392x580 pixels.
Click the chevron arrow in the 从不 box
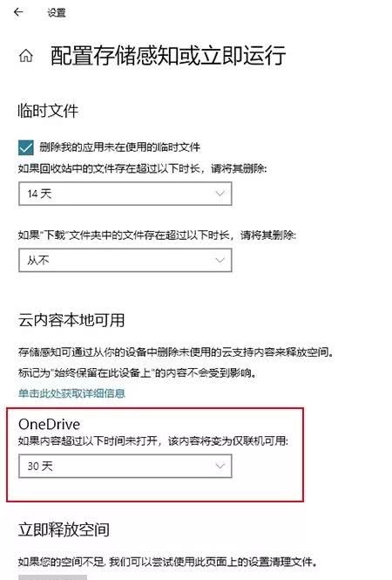click(220, 260)
